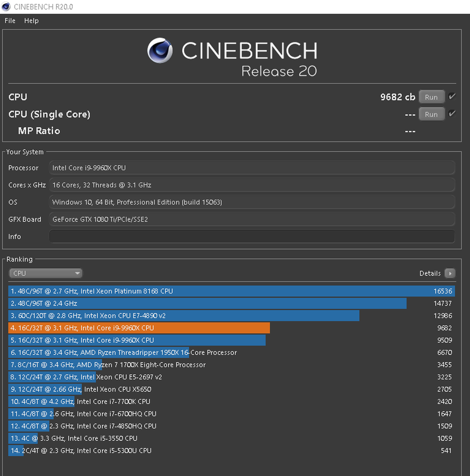Image resolution: width=470 pixels, height=476 pixels.
Task: Open the Ranking CPU dropdown
Action: [x=46, y=273]
